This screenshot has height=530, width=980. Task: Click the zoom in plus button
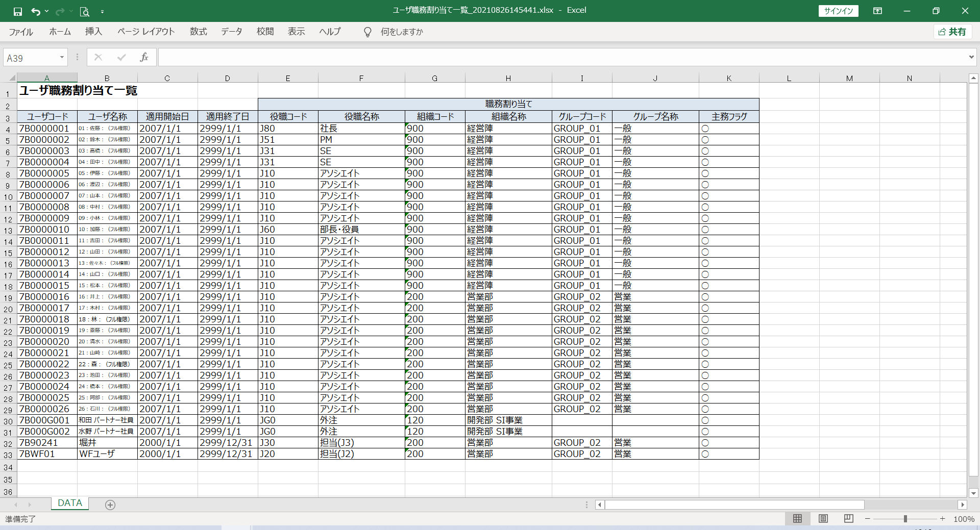coord(942,519)
